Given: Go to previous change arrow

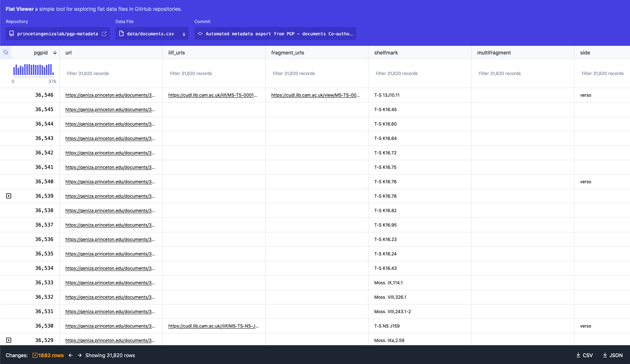Looking at the screenshot, I should coord(71,355).
